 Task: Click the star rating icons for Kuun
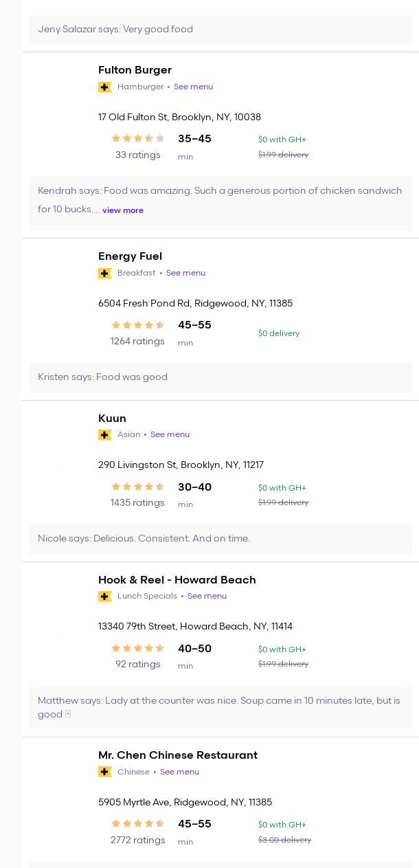pos(138,487)
